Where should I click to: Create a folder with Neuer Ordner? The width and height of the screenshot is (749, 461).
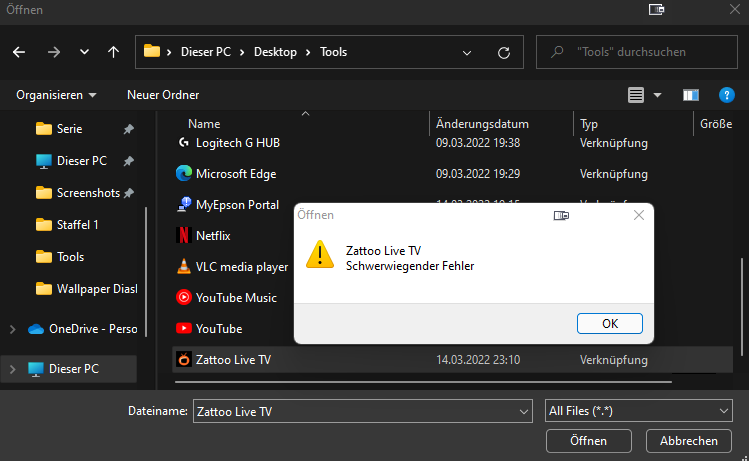[163, 95]
